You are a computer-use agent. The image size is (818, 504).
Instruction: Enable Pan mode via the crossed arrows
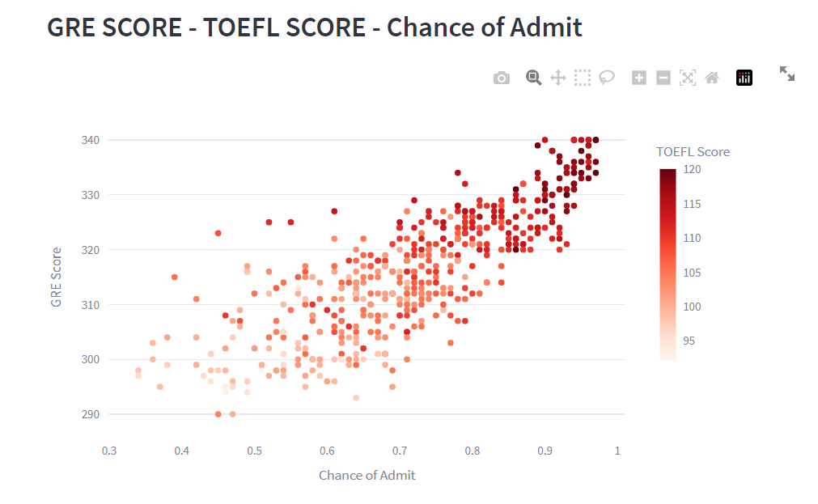pos(557,77)
